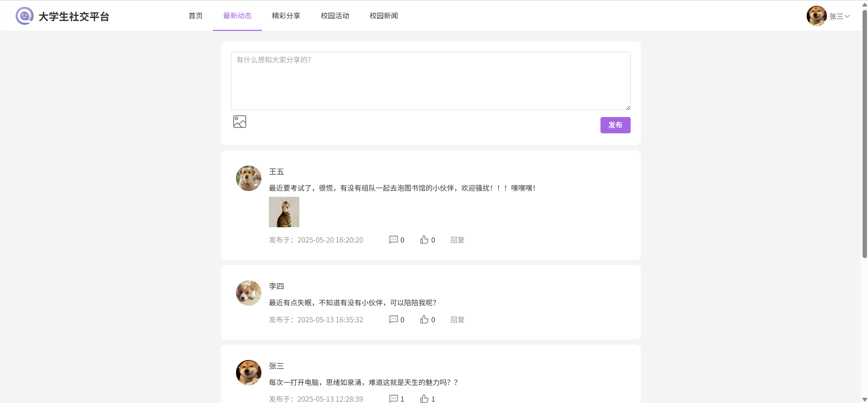This screenshot has height=403, width=868.
Task: Open 李四's corgi avatar
Action: point(249,293)
